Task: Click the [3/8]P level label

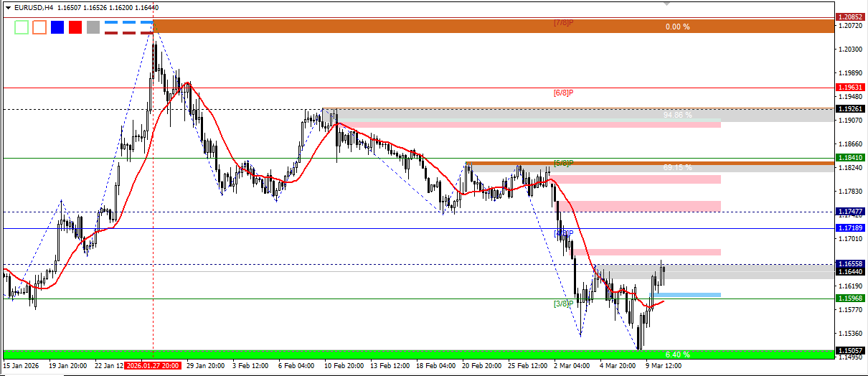Action: (563, 304)
